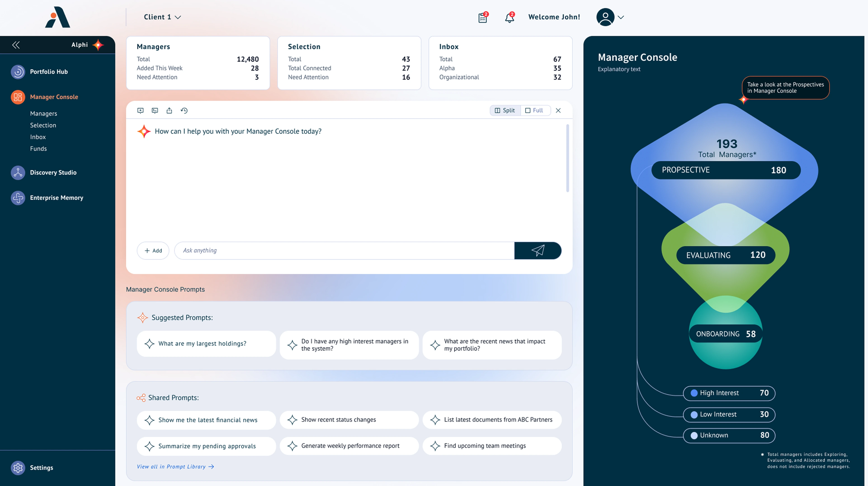Expand the Client 1 dropdown
868x486 pixels.
click(163, 17)
